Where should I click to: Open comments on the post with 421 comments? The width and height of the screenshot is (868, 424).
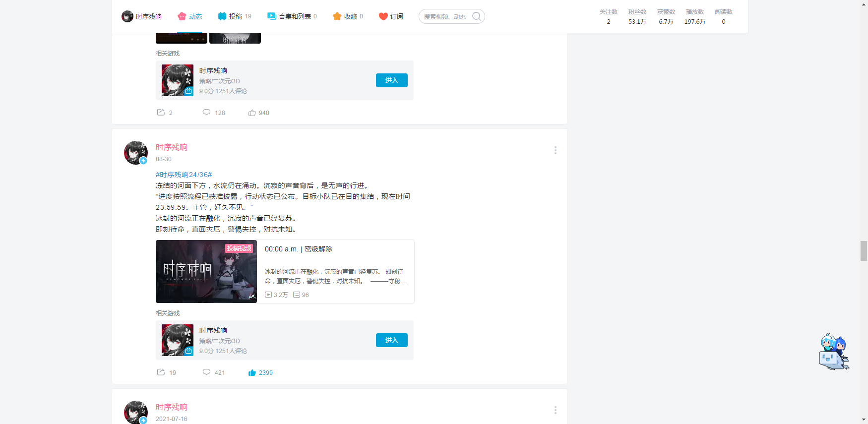point(214,372)
